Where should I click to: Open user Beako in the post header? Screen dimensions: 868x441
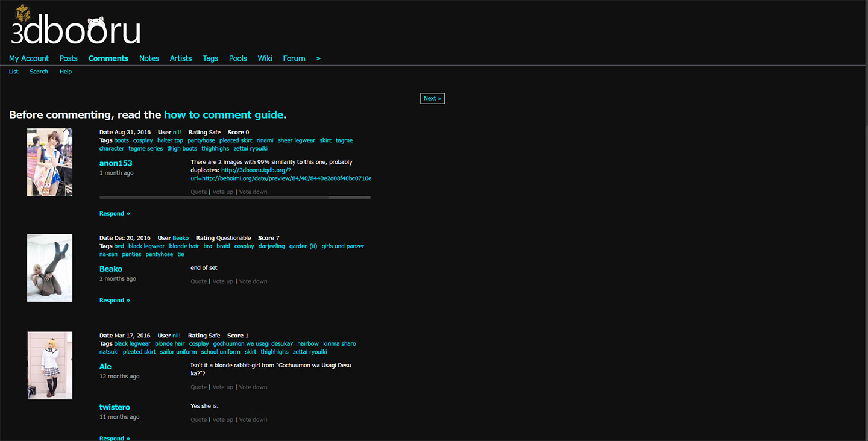point(181,238)
